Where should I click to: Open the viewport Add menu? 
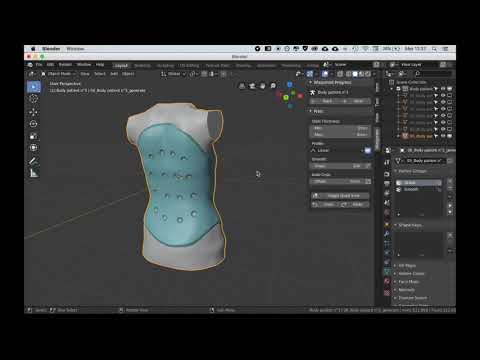tap(114, 74)
